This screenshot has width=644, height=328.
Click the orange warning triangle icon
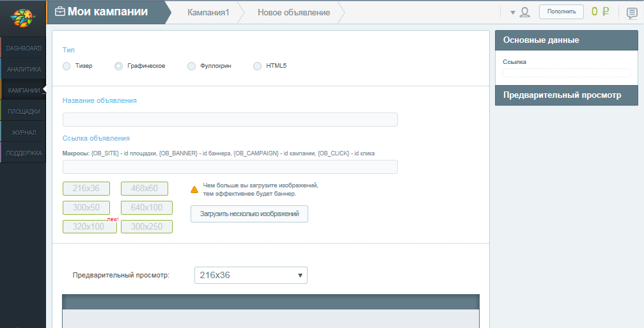point(194,190)
